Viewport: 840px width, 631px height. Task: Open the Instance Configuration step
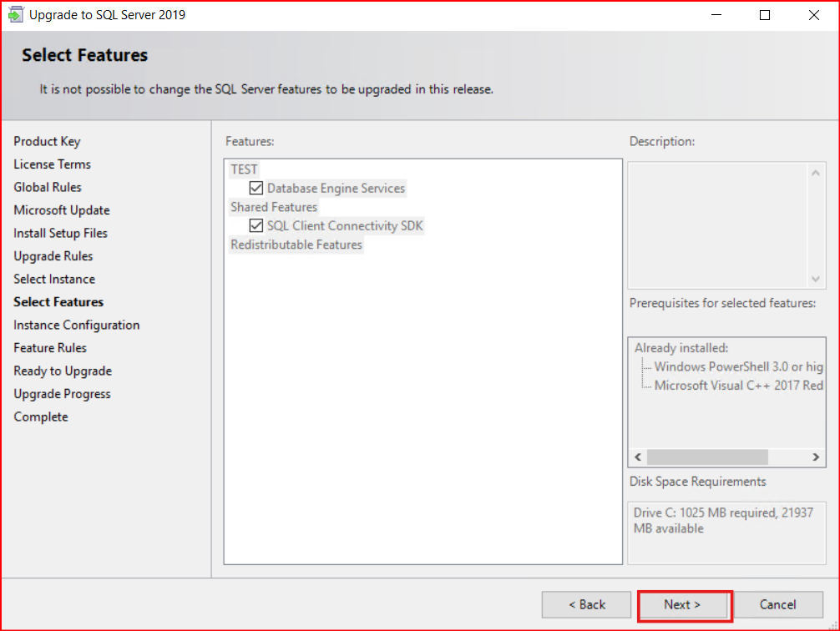(76, 326)
